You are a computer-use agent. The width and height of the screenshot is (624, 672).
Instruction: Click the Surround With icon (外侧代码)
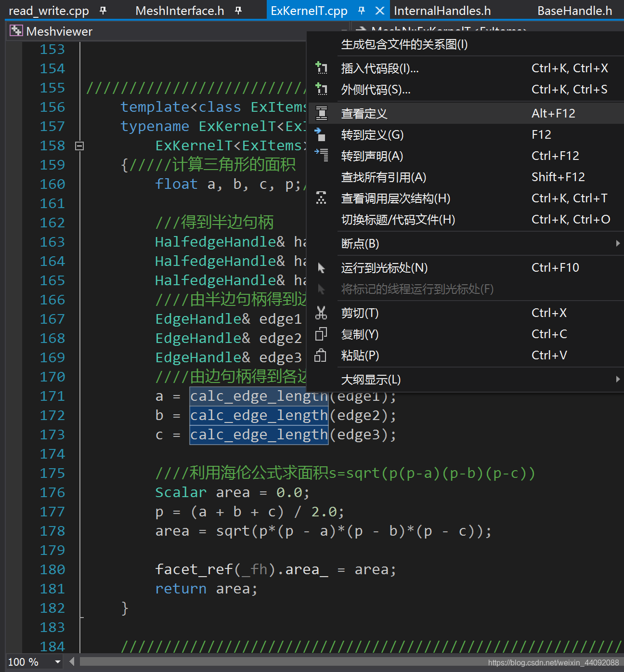(321, 89)
